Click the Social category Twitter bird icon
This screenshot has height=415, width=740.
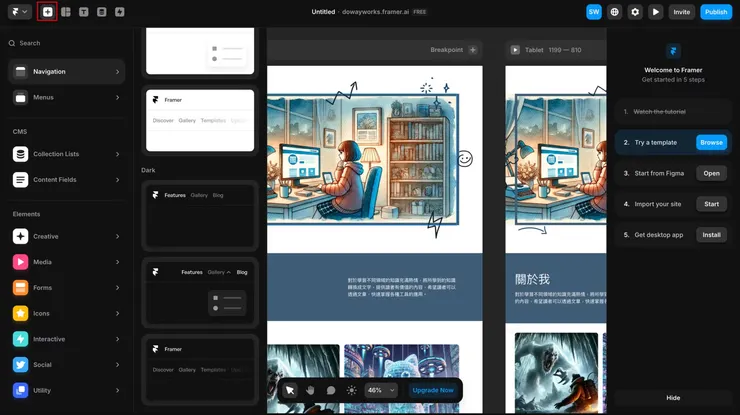click(x=20, y=364)
